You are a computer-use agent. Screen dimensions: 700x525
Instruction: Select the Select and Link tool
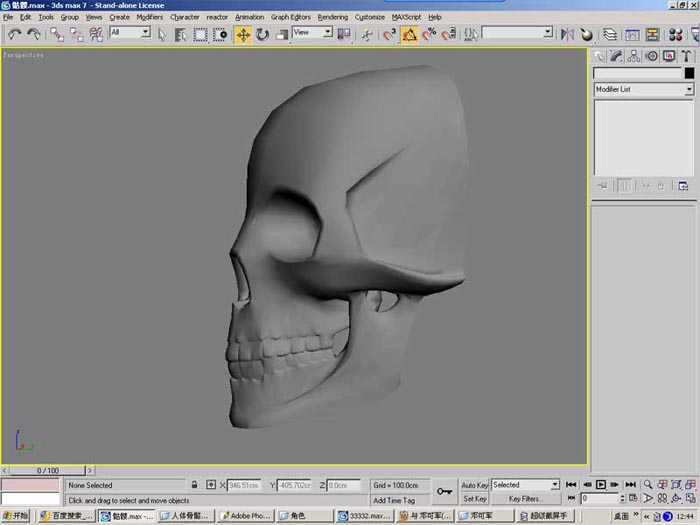point(57,34)
